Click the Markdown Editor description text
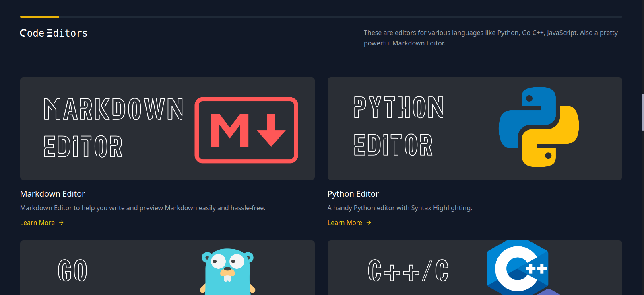This screenshot has height=295, width=644. pos(142,208)
